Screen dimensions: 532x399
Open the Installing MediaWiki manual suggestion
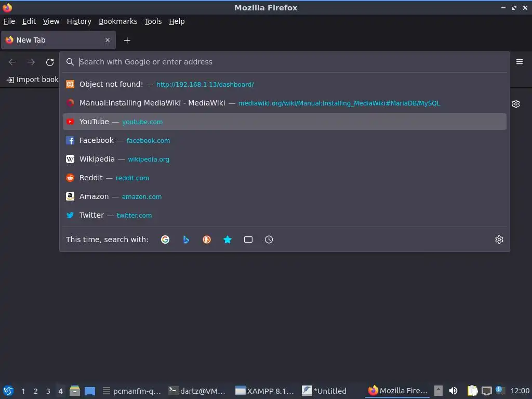[284, 103]
